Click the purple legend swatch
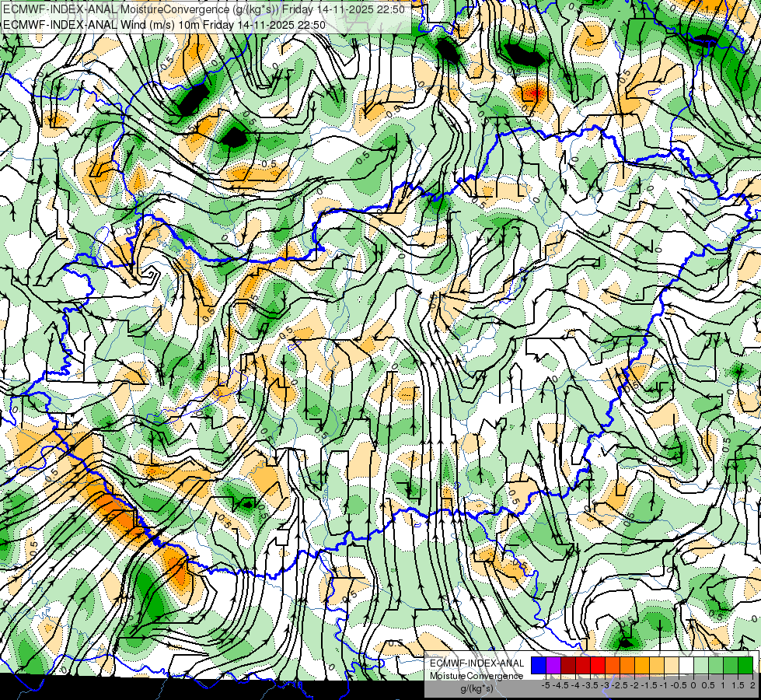The image size is (761, 700). point(553,666)
